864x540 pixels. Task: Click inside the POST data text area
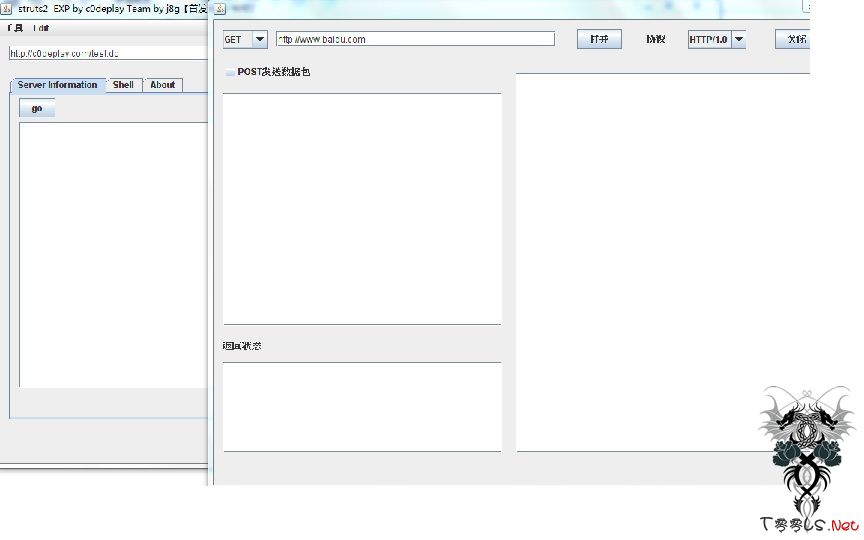coord(362,209)
